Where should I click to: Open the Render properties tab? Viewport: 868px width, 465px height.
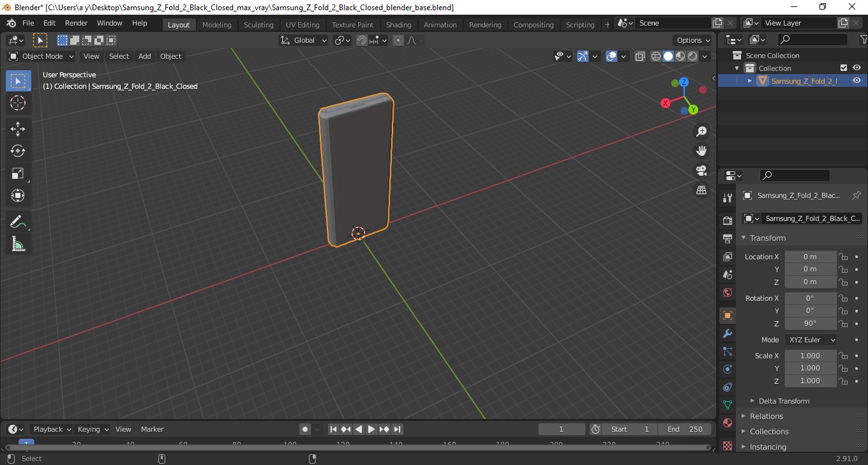pyautogui.click(x=727, y=220)
